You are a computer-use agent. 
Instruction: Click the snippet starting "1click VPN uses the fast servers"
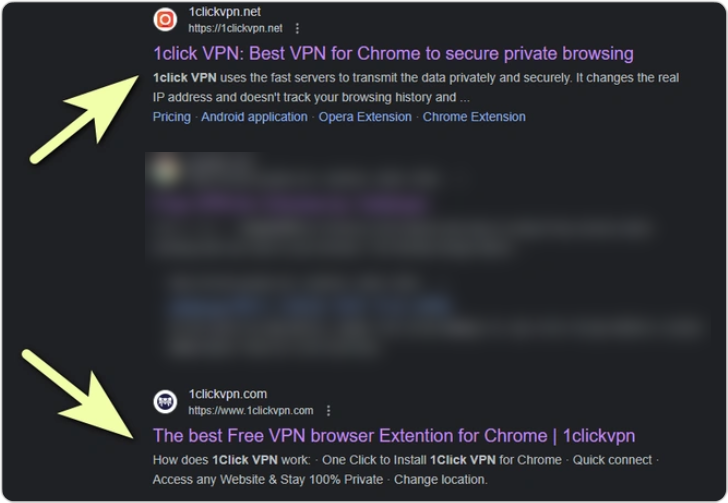point(416,87)
